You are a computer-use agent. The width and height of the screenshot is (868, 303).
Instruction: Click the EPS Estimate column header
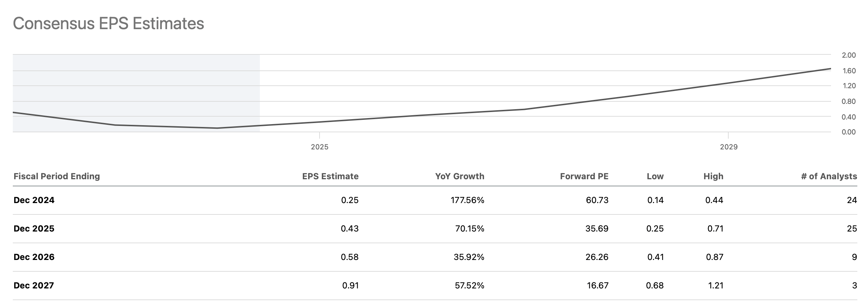[x=330, y=176]
